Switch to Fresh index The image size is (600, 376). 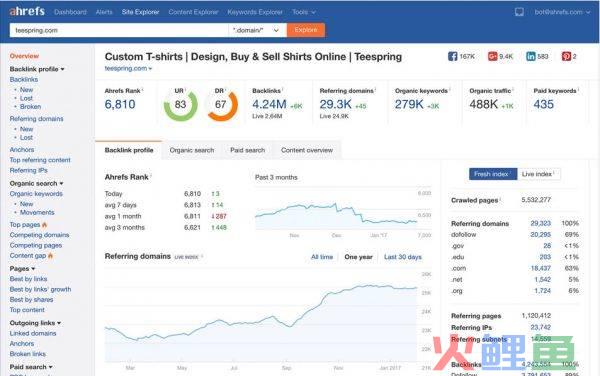point(493,174)
